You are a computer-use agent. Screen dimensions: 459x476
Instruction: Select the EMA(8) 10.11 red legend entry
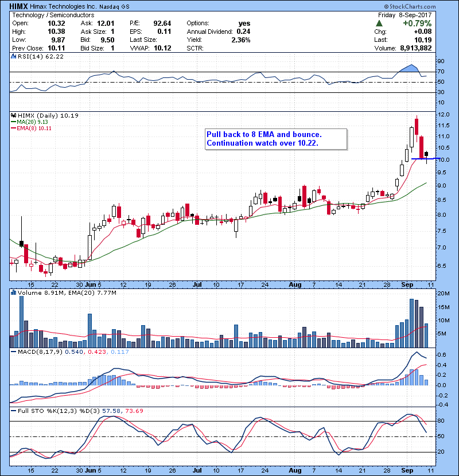point(31,128)
